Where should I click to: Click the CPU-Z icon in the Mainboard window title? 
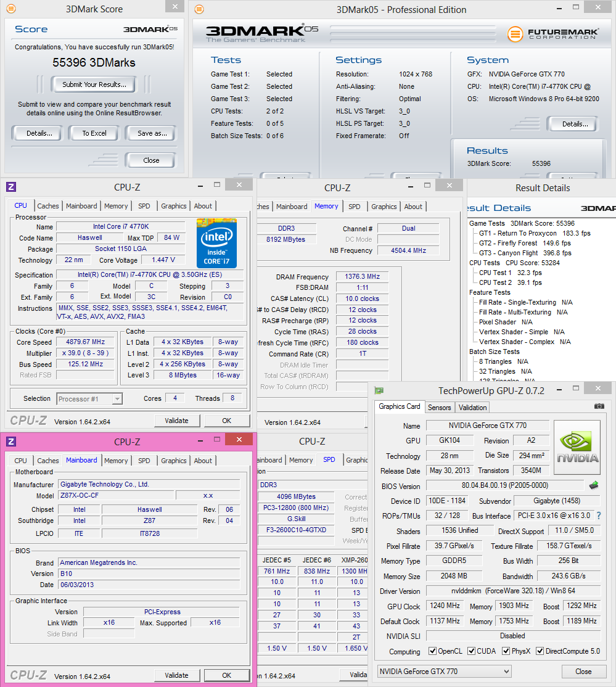pos(11,441)
